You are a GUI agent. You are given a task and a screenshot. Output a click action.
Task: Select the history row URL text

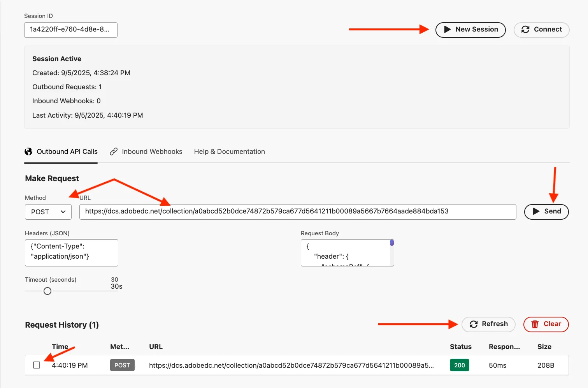pos(291,365)
